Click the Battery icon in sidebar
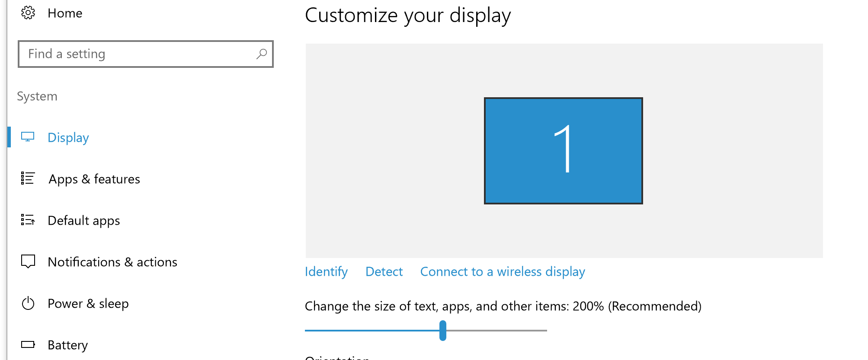 click(28, 344)
